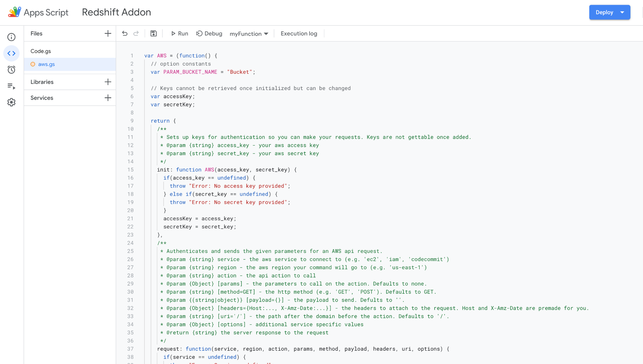643x364 pixels.
Task: Save project with the floppy disk icon
Action: pyautogui.click(x=154, y=34)
